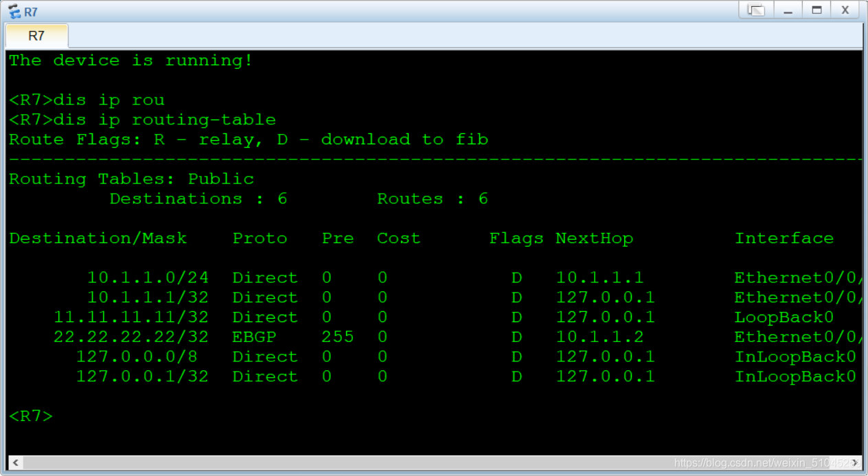Viewport: 868px width, 476px height.
Task: Click destination 127.0.0.1/32
Action: point(142,377)
